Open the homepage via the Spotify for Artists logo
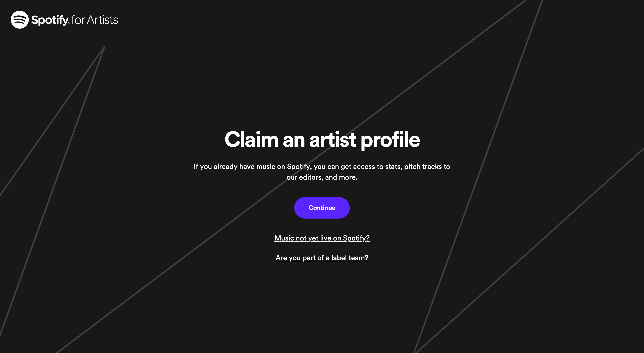644x353 pixels. (64, 20)
